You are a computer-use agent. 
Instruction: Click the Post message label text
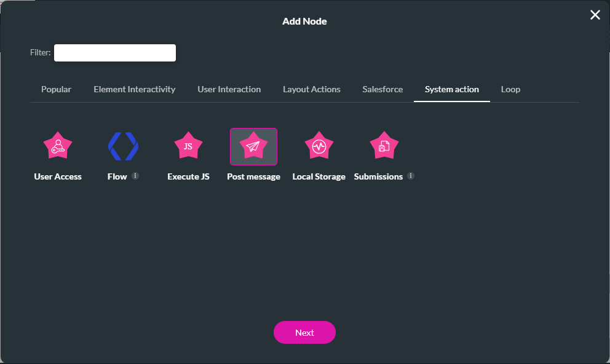253,176
